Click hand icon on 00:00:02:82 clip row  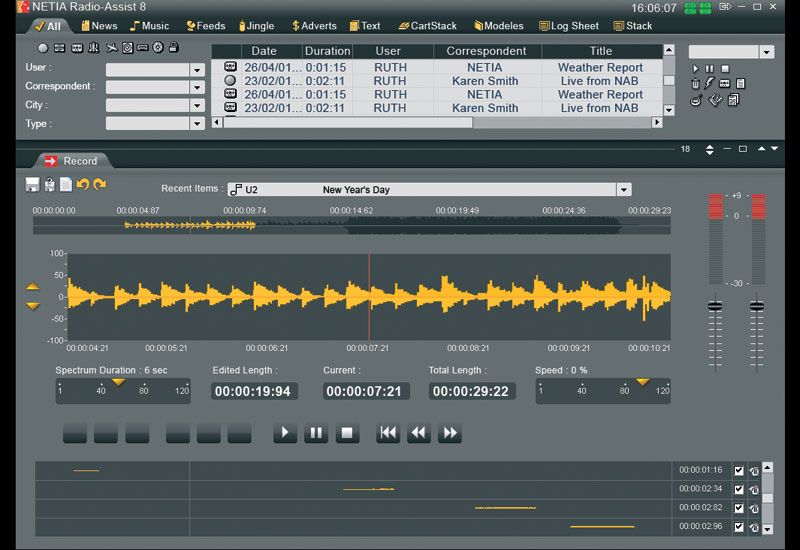754,508
